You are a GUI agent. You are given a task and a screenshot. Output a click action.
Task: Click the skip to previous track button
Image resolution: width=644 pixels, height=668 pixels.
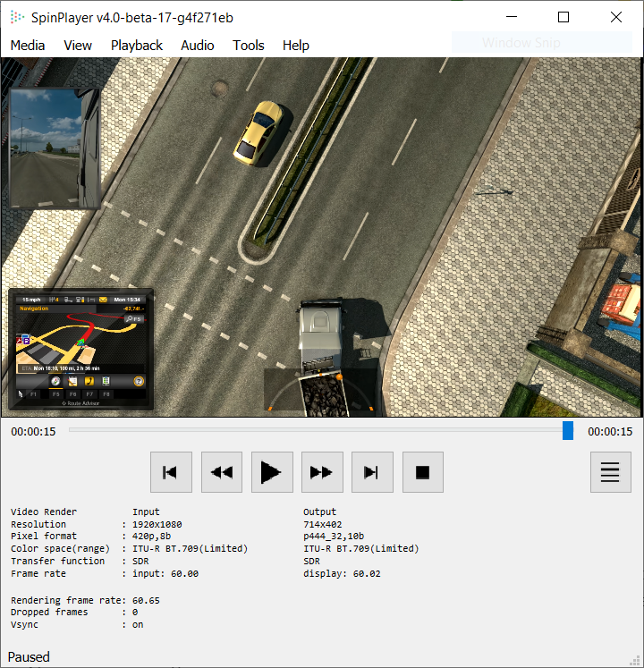pyautogui.click(x=171, y=472)
